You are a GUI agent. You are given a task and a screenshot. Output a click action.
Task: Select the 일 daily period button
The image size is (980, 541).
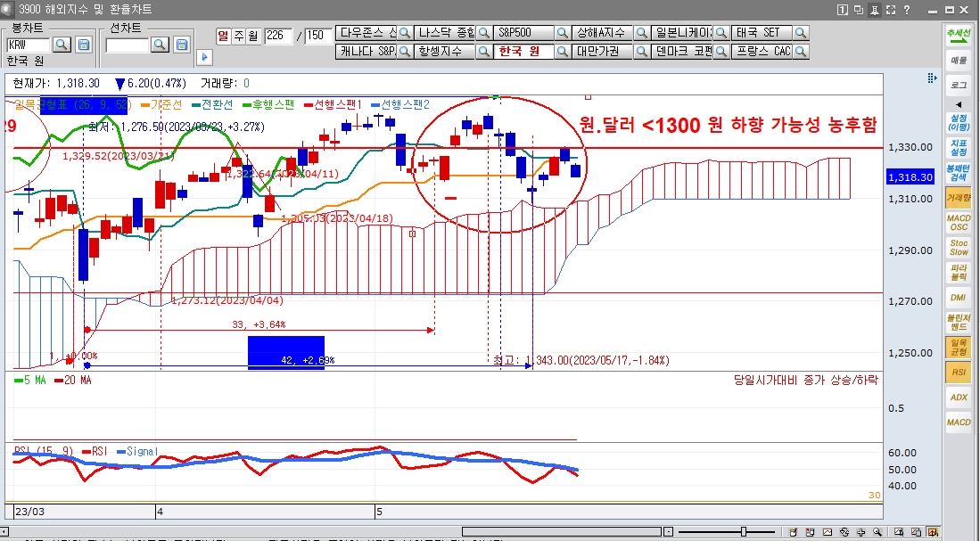(x=224, y=36)
